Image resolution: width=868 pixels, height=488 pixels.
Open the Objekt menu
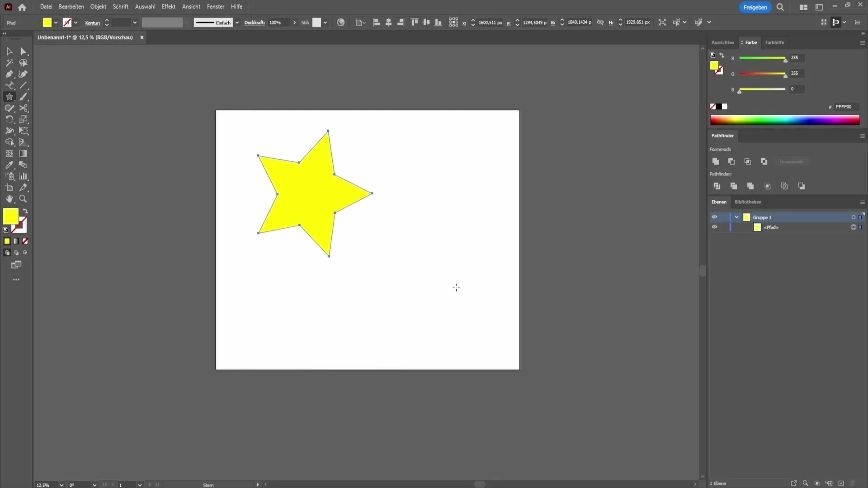point(98,7)
